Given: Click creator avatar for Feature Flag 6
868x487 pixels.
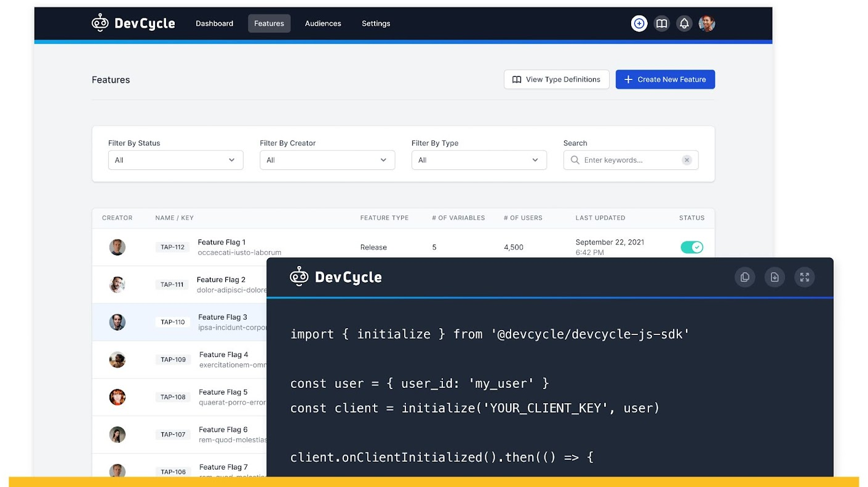Looking at the screenshot, I should (x=117, y=435).
